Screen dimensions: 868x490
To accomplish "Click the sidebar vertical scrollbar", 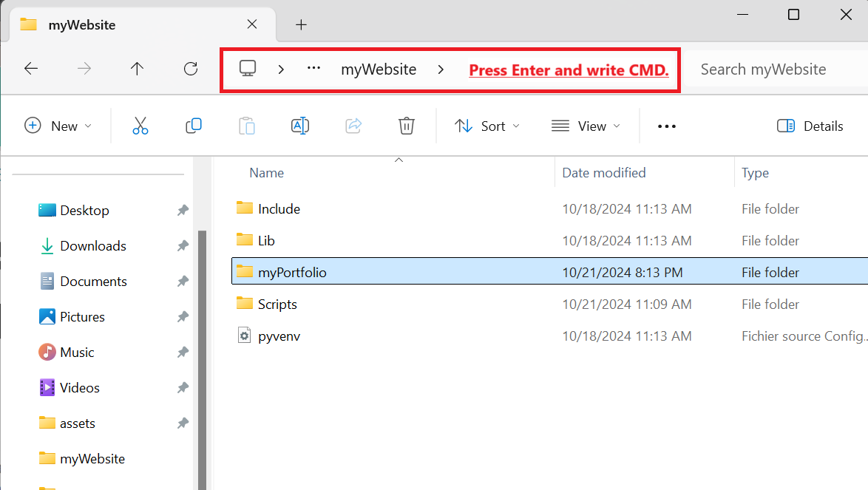I will (202, 359).
